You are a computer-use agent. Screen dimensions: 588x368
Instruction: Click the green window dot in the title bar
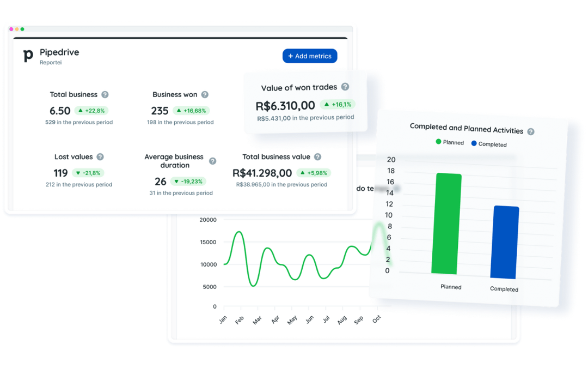click(22, 29)
